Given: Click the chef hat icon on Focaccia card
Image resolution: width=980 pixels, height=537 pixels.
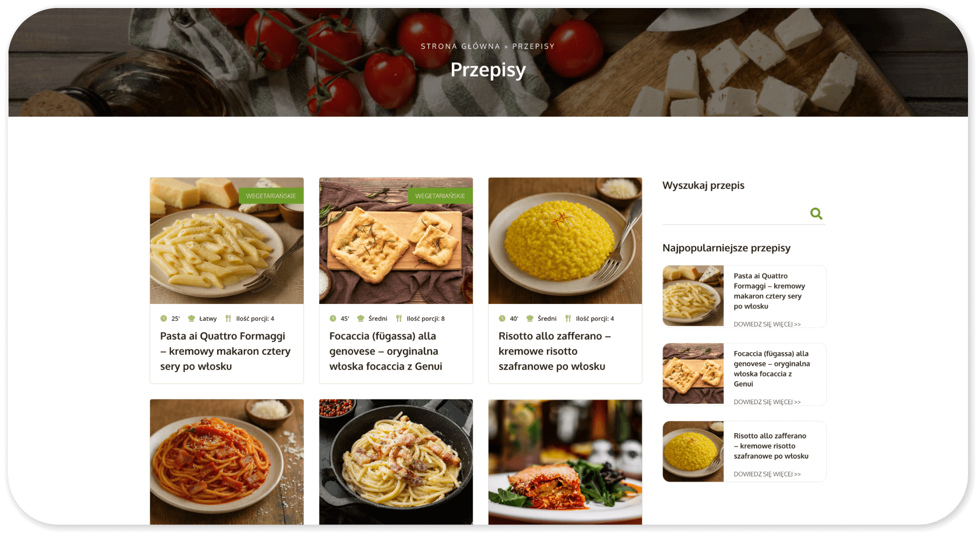Looking at the screenshot, I should tap(360, 318).
